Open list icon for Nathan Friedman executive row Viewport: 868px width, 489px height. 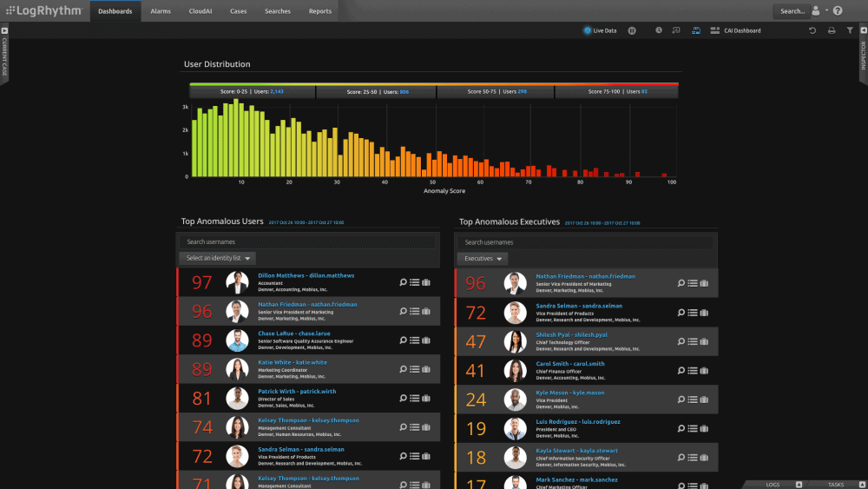pyautogui.click(x=692, y=282)
